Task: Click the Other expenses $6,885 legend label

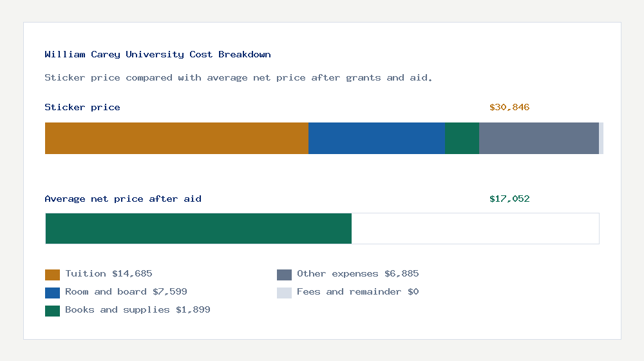Action: tap(357, 274)
